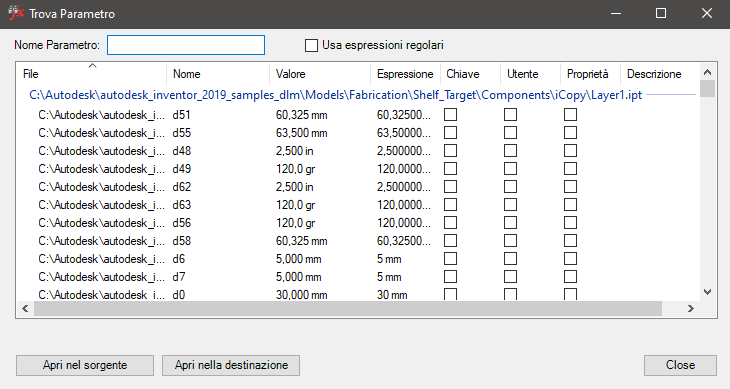The height and width of the screenshot is (389, 730).
Task: Check the Chiave box for d6
Action: [450, 259]
